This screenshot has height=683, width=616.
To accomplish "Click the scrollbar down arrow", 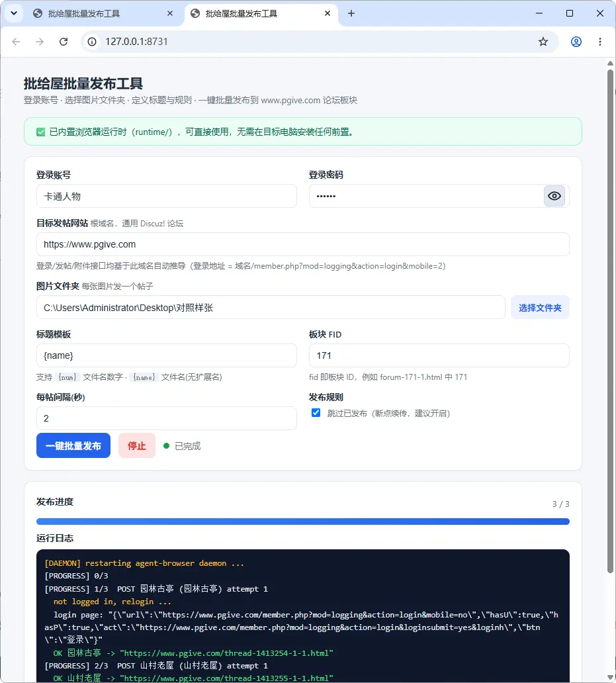I will pos(610,677).
